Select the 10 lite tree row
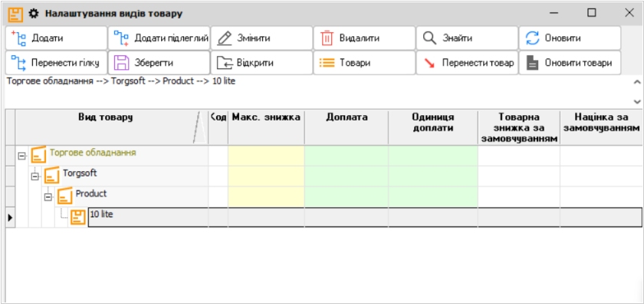 click(x=324, y=217)
